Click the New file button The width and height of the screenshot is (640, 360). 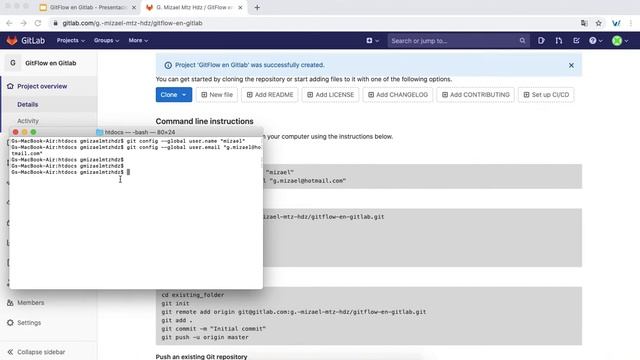(x=217, y=95)
